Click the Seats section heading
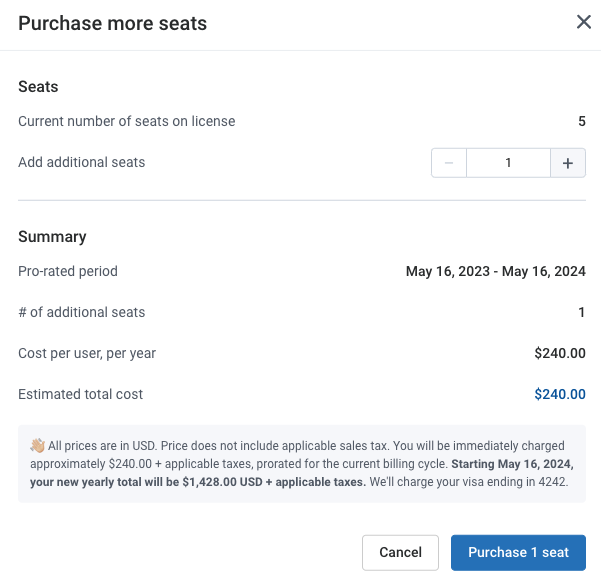 point(38,87)
